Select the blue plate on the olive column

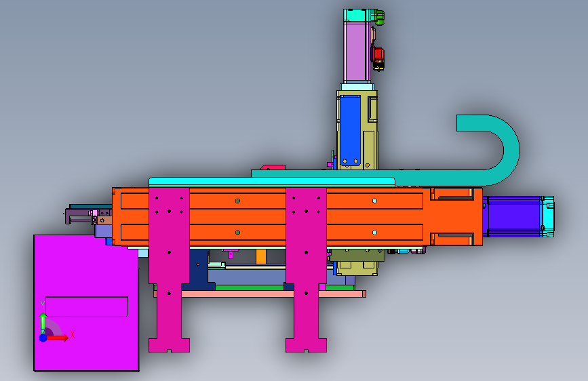tap(350, 130)
